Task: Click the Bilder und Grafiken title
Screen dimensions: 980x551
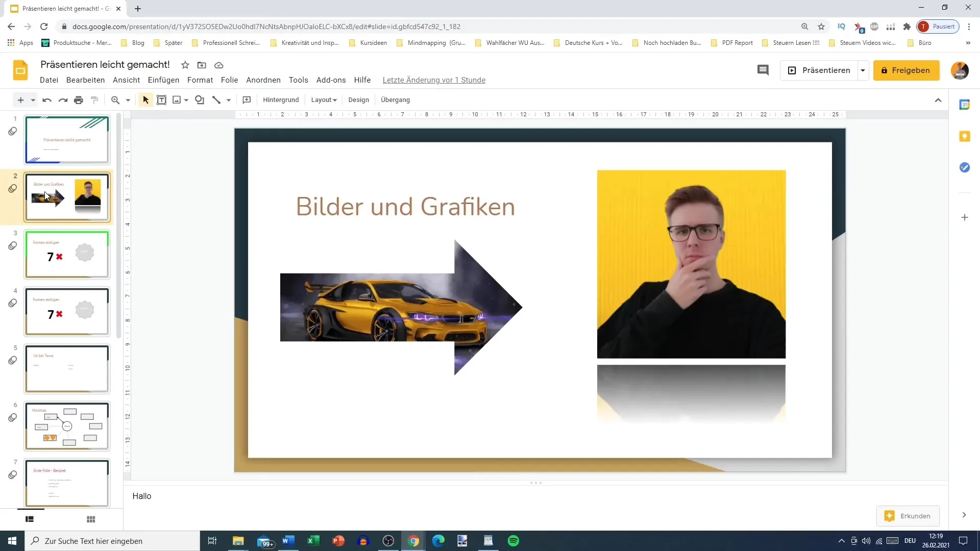Action: (x=405, y=207)
